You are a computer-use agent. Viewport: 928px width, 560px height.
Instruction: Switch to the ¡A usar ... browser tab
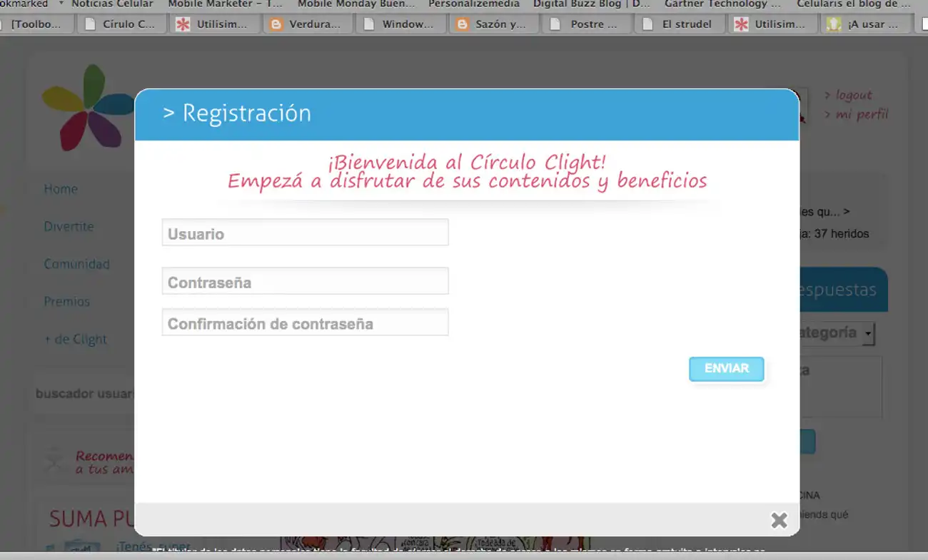pos(866,24)
